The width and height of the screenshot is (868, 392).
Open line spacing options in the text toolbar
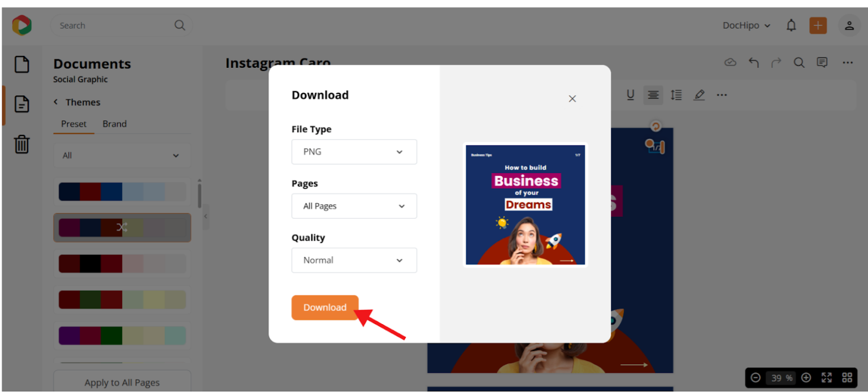676,95
